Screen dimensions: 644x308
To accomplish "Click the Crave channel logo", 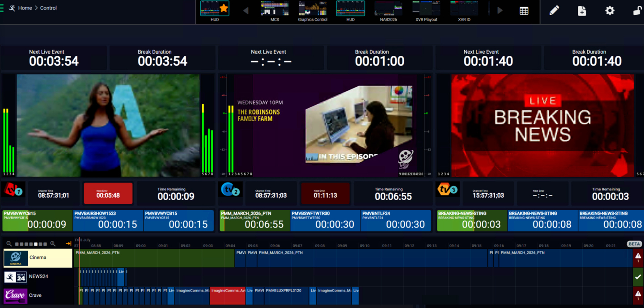I will click(x=16, y=295).
